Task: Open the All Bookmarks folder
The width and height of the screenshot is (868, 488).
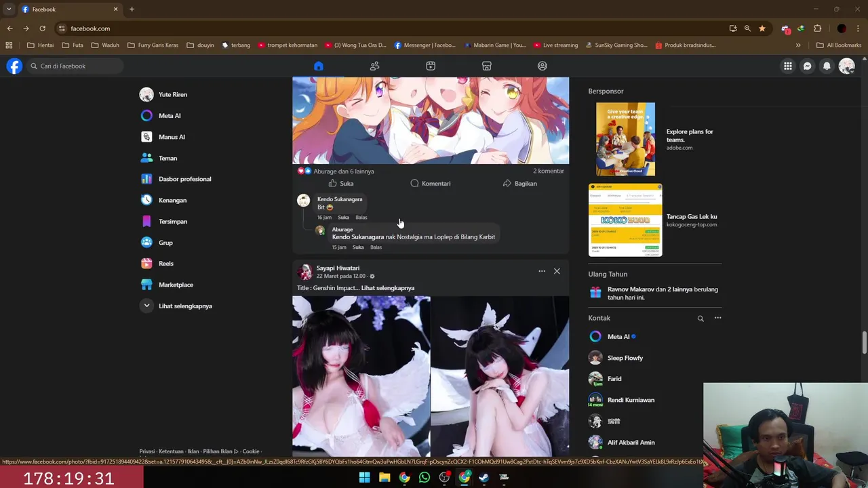Action: tap(839, 45)
